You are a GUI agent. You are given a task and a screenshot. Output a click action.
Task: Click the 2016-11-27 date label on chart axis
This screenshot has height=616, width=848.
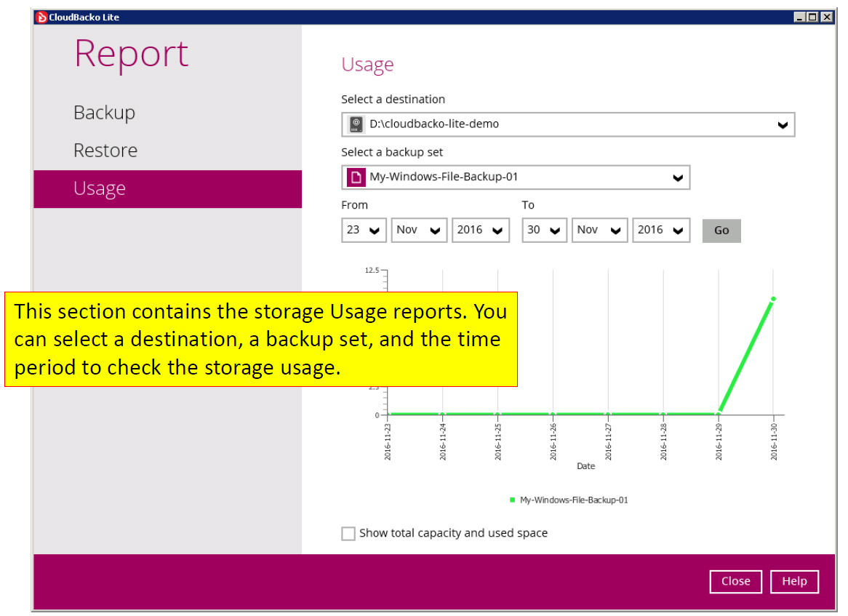(x=609, y=442)
